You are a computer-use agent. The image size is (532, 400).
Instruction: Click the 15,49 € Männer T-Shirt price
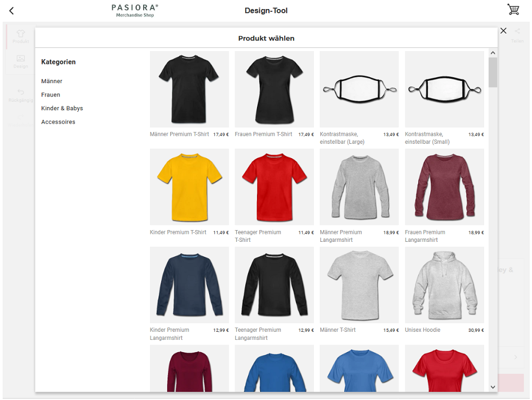(x=391, y=330)
